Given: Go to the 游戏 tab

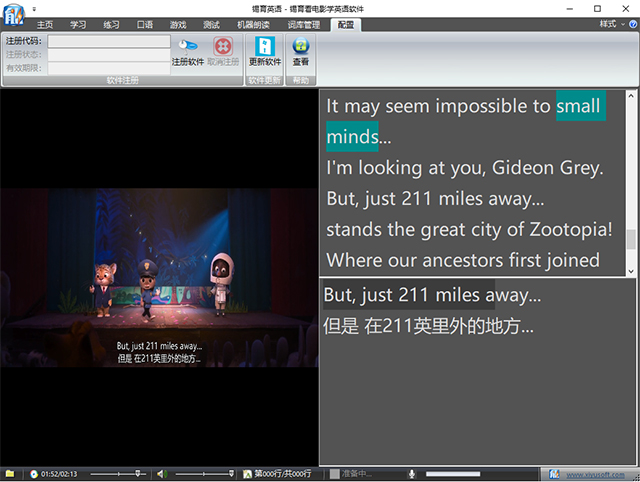Looking at the screenshot, I should [x=178, y=25].
